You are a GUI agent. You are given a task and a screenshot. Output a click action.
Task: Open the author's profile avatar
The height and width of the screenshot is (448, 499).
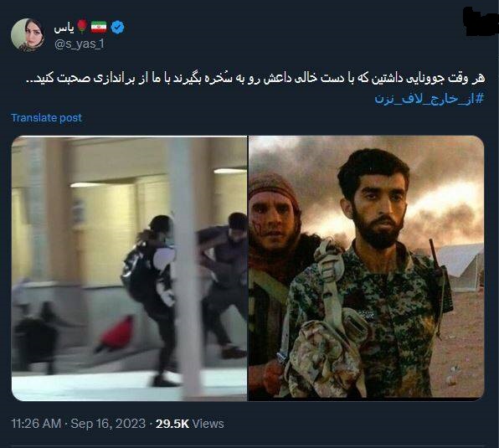click(x=28, y=35)
